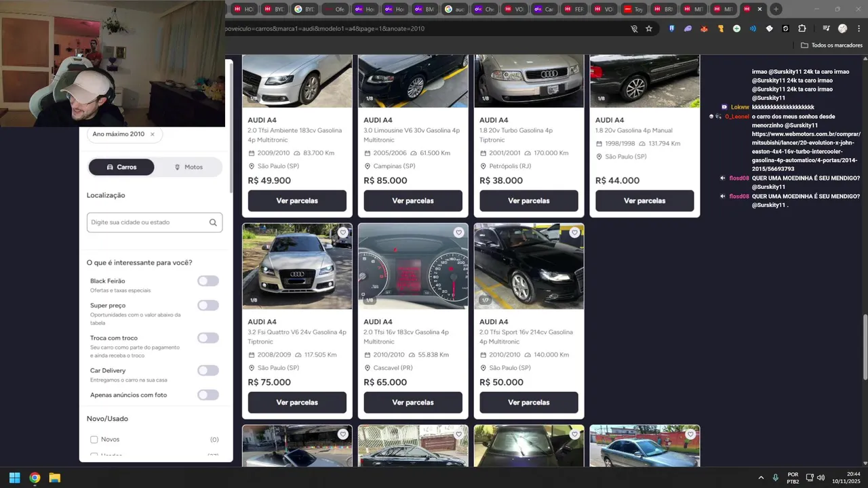Open the media control toolbar icon
The image size is (868, 488).
pyautogui.click(x=826, y=28)
